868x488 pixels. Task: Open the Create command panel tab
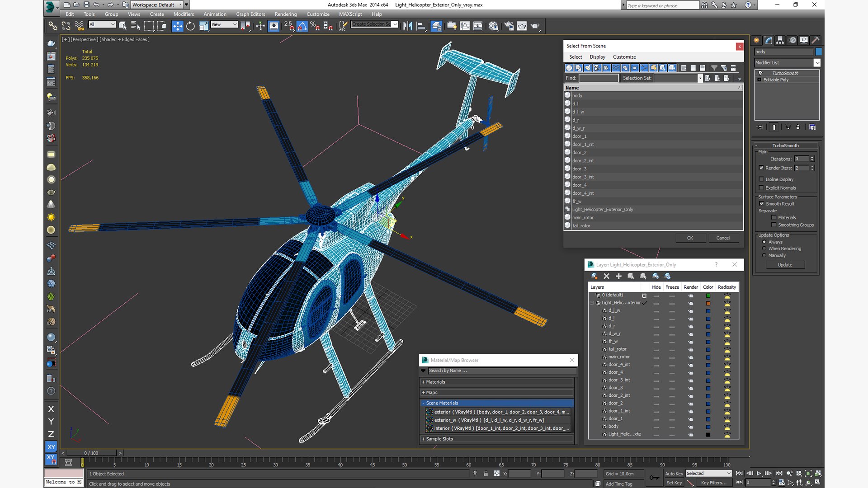pos(757,40)
